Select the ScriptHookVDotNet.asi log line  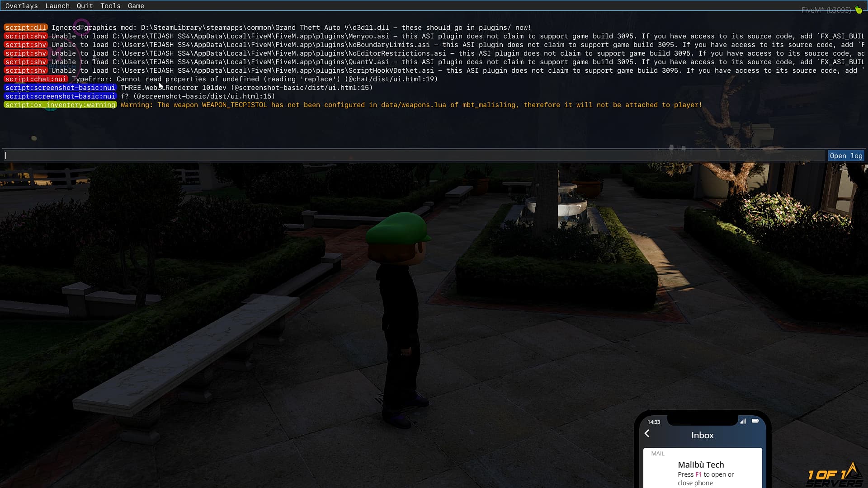tap(458, 70)
